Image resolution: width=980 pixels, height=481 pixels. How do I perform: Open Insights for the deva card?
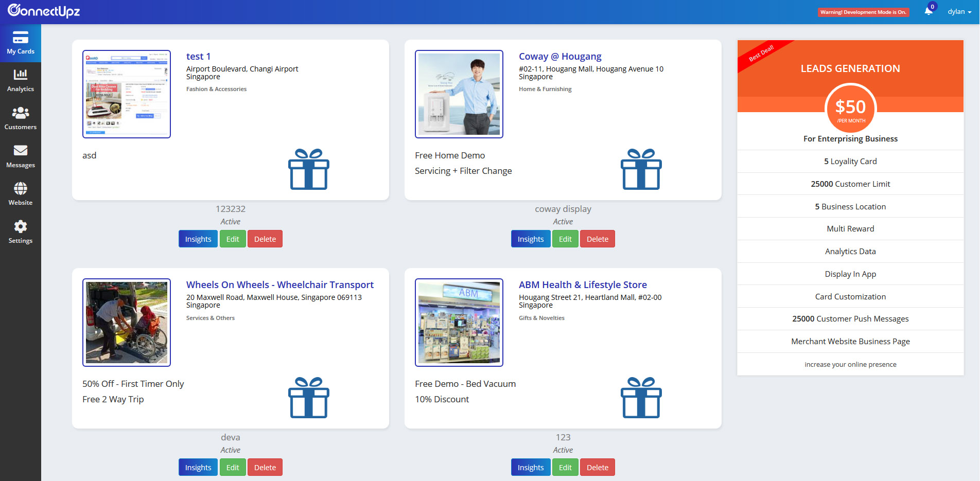[x=198, y=467]
